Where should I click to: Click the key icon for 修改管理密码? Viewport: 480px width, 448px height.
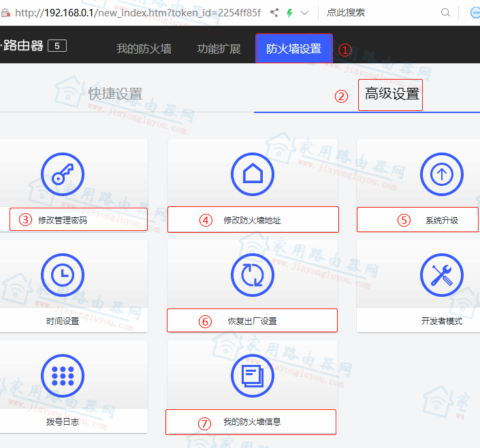[x=63, y=174]
